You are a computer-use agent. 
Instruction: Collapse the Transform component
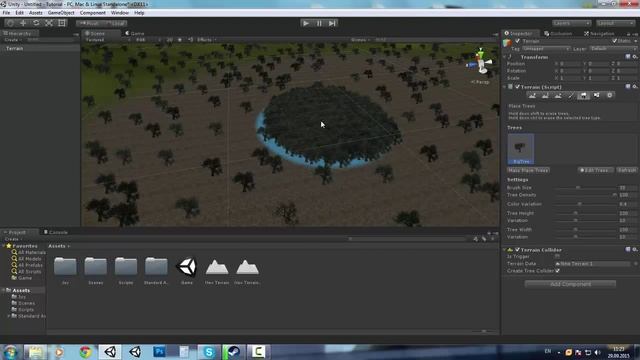tap(505, 57)
